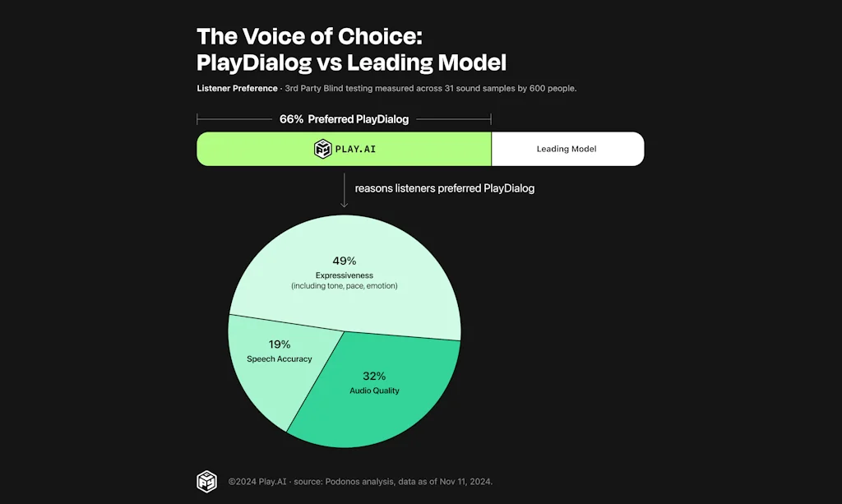This screenshot has height=504, width=842.
Task: Select the Audio Quality label in the pie chart
Action: pyautogui.click(x=374, y=391)
